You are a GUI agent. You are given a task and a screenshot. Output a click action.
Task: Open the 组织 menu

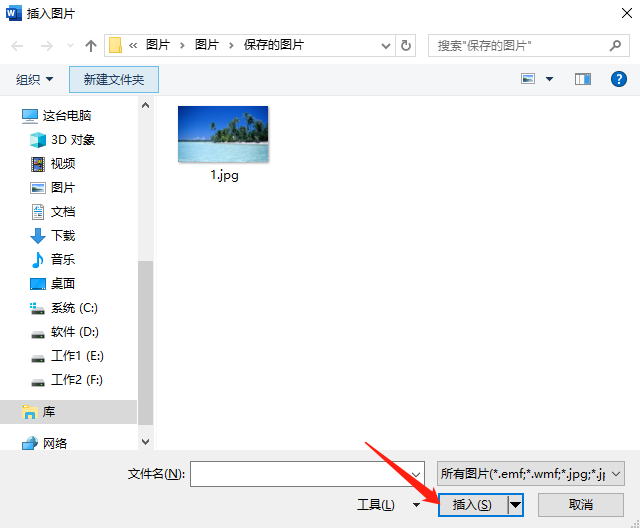tap(34, 79)
